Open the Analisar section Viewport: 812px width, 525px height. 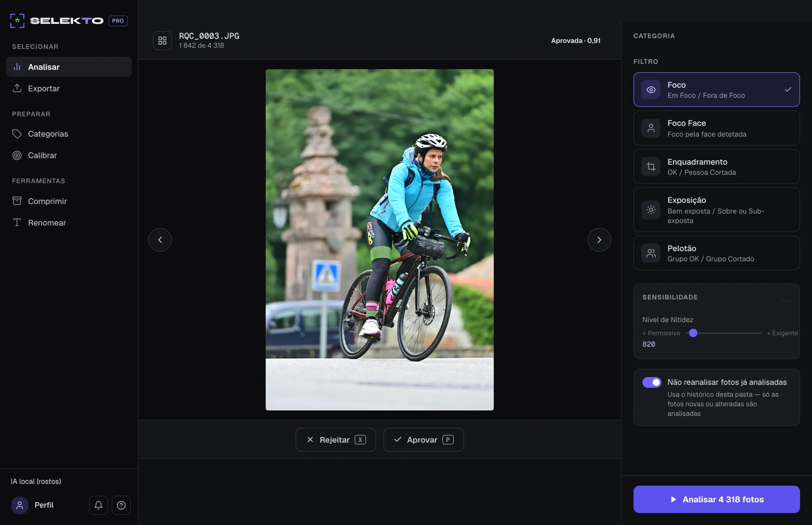point(69,67)
